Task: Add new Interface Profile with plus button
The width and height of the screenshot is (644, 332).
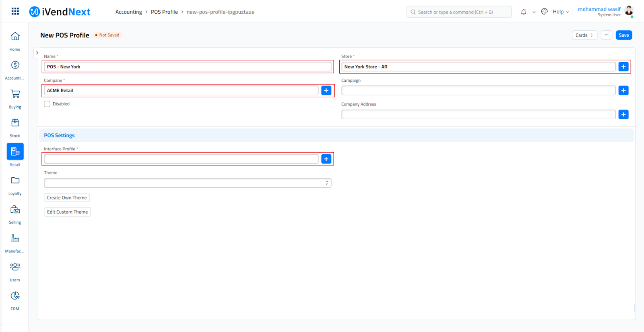Action: coord(326,159)
